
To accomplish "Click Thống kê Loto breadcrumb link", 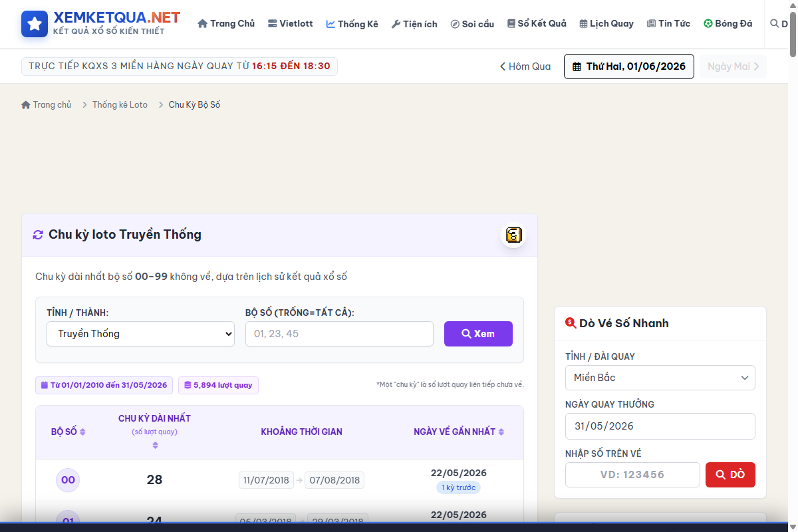I will [x=120, y=104].
